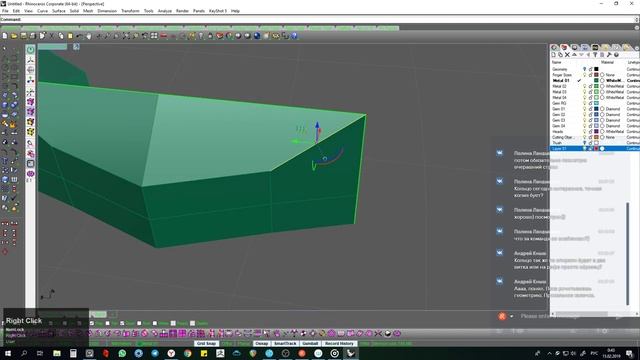This screenshot has height=360, width=640.
Task: Click the four-viewport layout icon
Action: coord(154,36)
